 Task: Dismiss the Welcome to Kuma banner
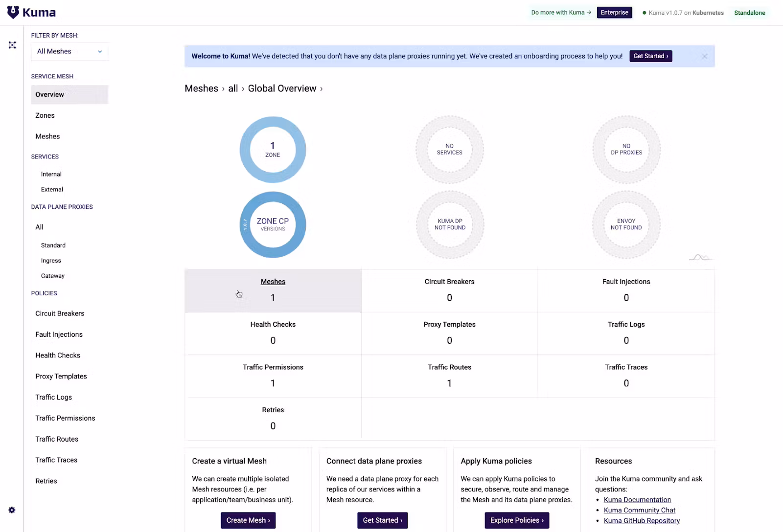704,56
